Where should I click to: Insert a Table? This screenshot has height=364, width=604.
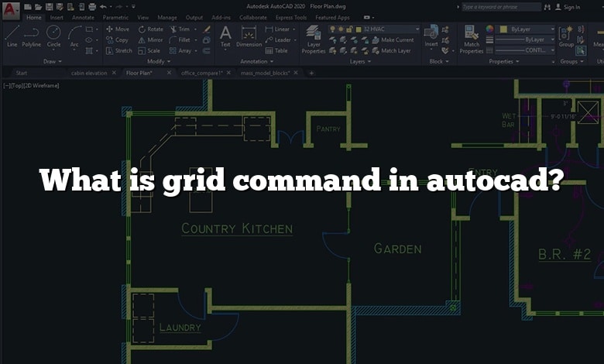[276, 50]
